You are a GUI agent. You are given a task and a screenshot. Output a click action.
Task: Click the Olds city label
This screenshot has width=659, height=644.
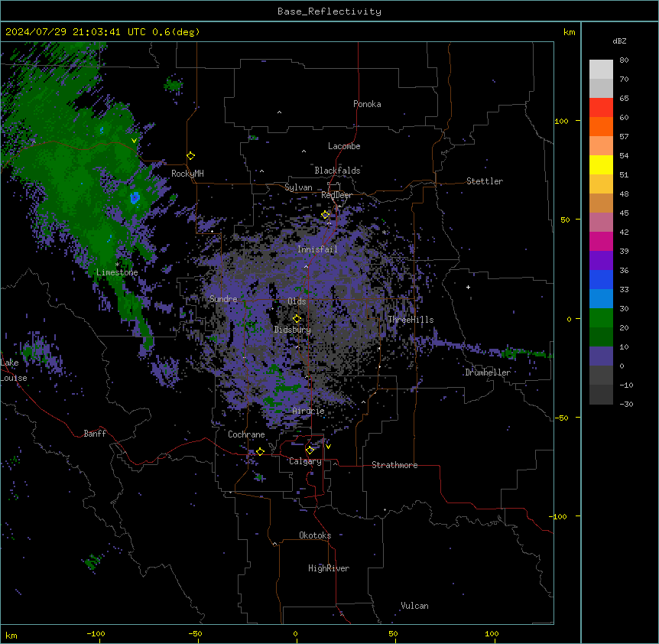(297, 301)
